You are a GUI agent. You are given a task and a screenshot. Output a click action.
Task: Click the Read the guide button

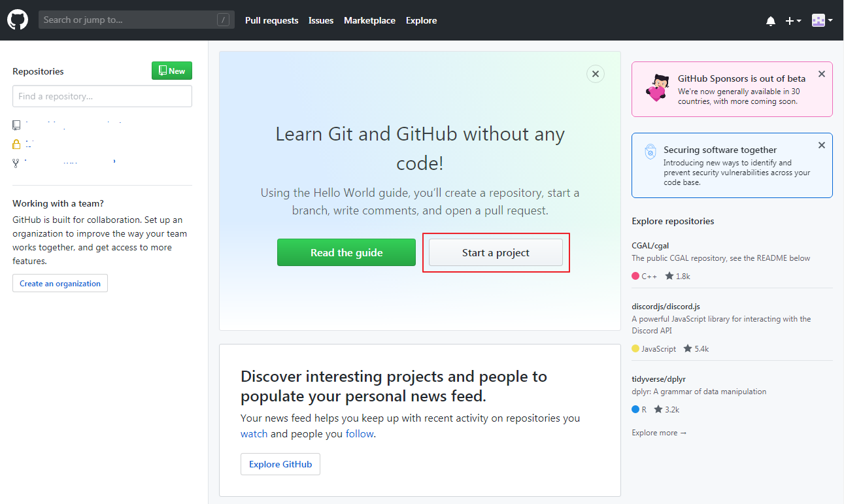[x=346, y=252]
